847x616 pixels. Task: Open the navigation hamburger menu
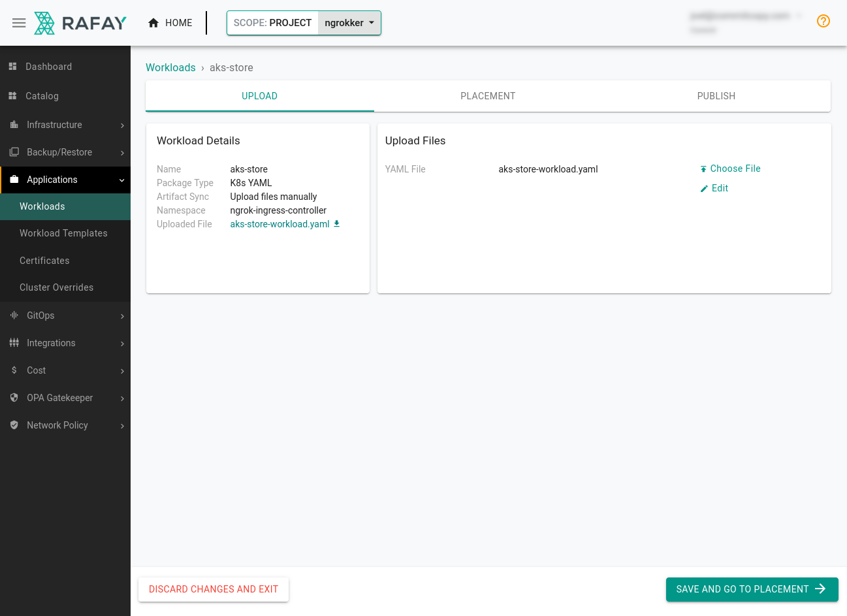[x=19, y=22]
